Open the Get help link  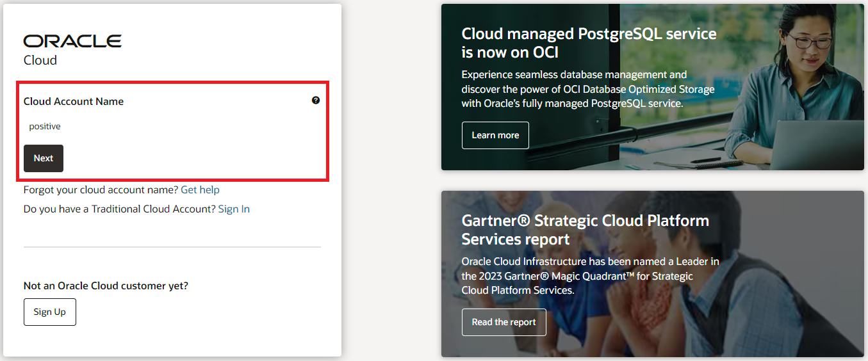pos(200,189)
